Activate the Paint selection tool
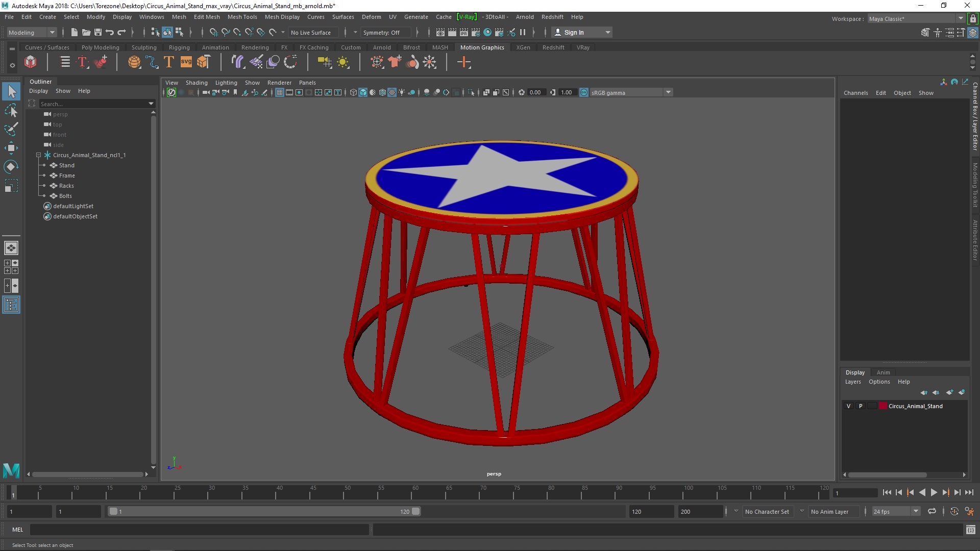 11,129
